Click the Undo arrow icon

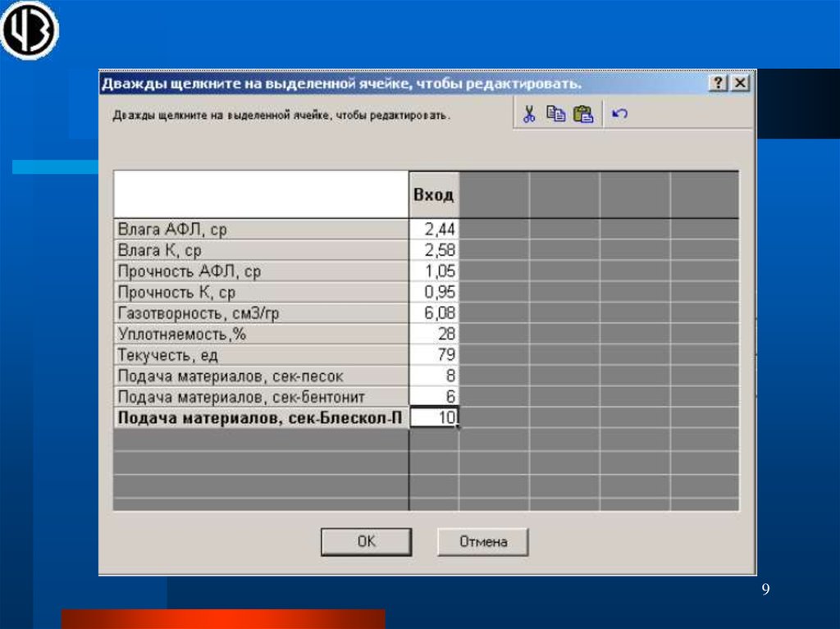pos(620,115)
